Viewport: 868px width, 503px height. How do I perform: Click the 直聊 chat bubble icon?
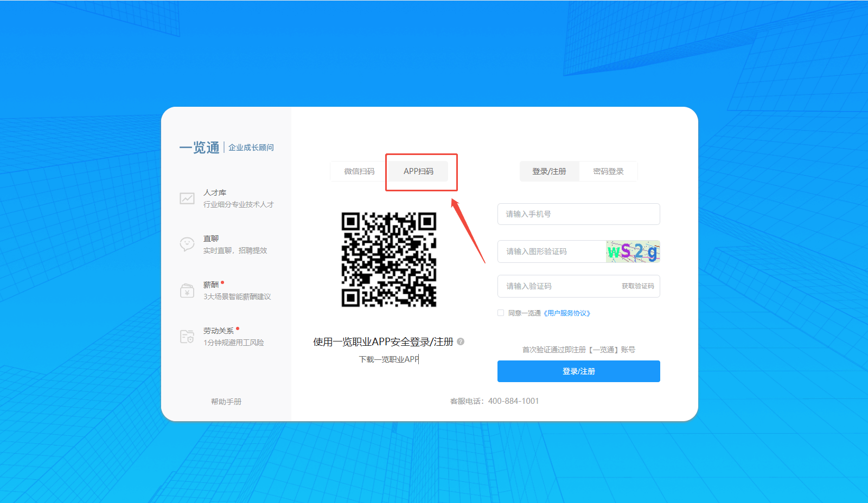187,244
